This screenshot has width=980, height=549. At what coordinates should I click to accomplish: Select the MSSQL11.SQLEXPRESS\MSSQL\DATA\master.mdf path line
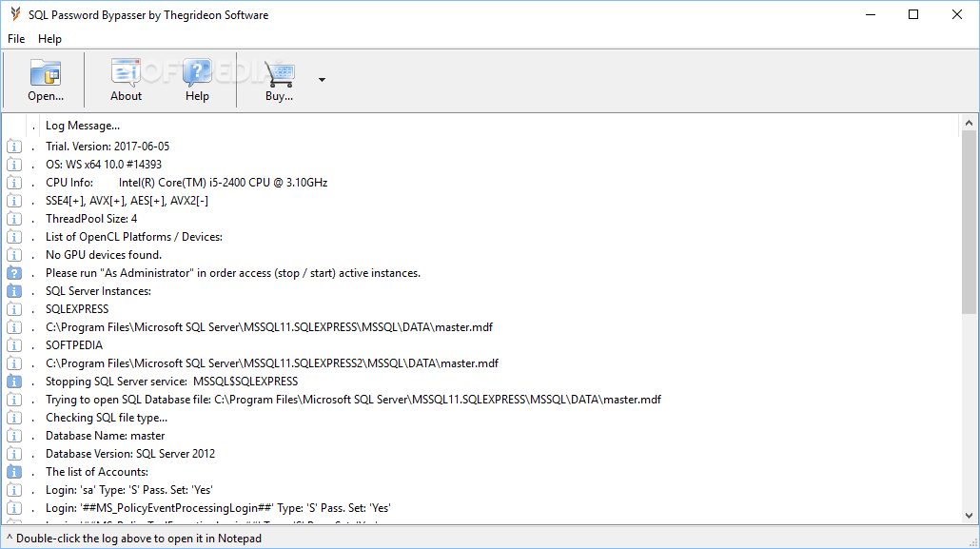pyautogui.click(x=269, y=327)
